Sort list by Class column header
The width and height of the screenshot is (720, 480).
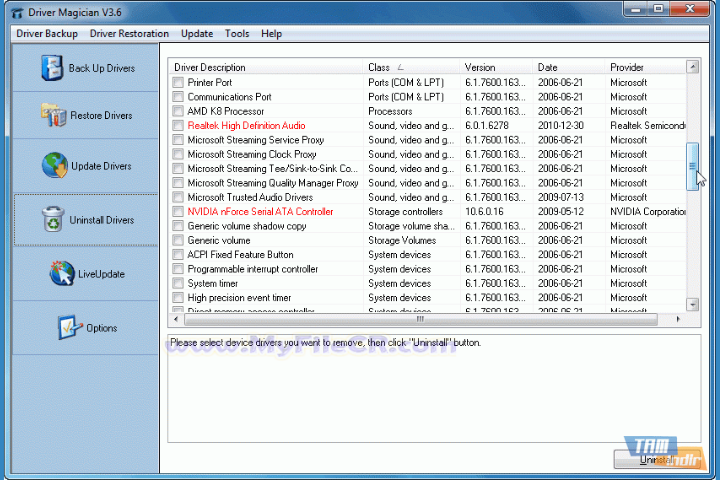click(x=411, y=68)
